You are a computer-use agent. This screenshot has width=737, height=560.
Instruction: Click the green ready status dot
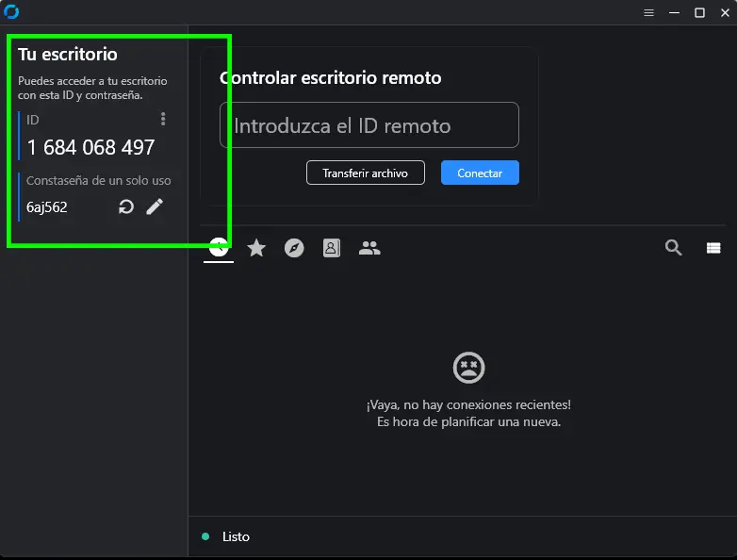coord(205,536)
